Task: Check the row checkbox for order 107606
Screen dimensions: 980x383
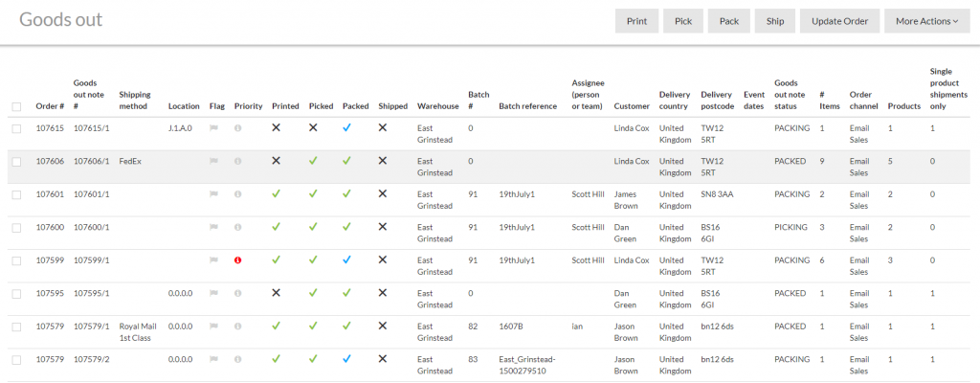Action: click(16, 162)
